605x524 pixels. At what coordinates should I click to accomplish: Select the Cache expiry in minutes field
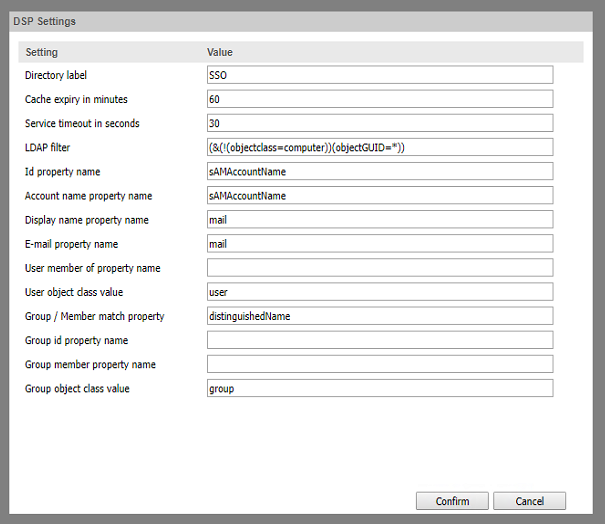(379, 99)
